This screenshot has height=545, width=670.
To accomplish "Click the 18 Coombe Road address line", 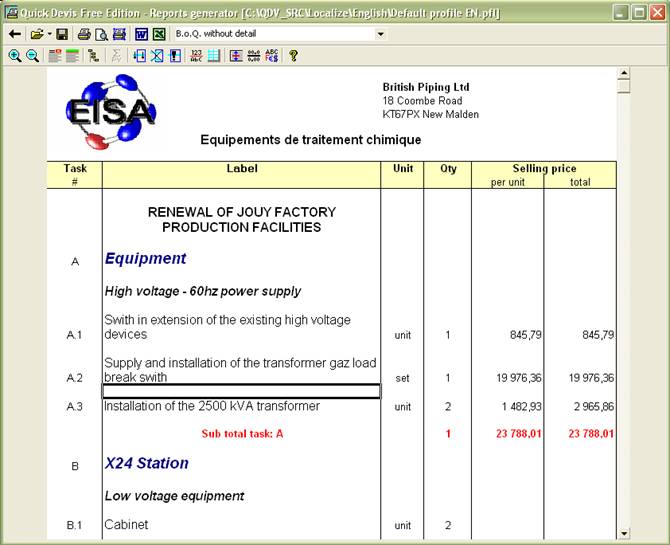I will pyautogui.click(x=422, y=101).
